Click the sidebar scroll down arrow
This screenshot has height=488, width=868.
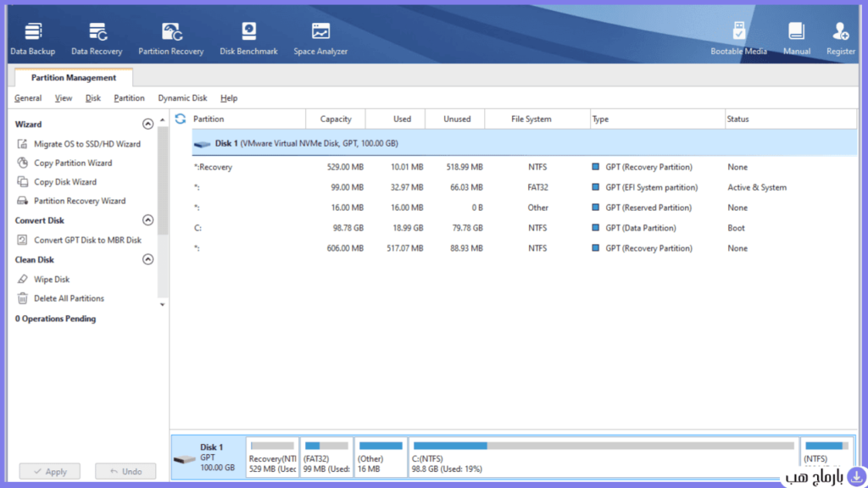(162, 305)
